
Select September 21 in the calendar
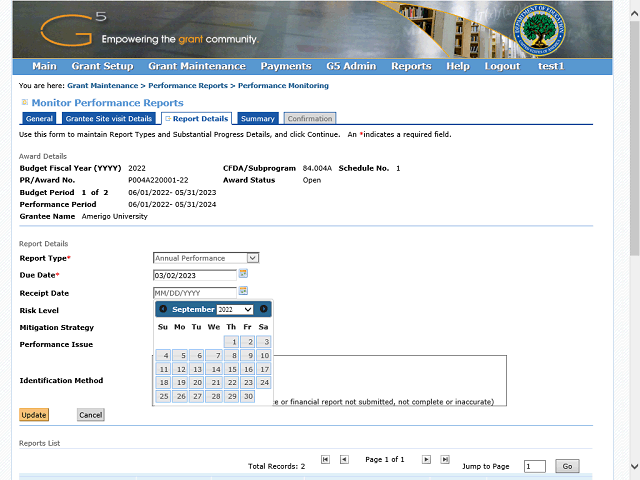coord(213,382)
